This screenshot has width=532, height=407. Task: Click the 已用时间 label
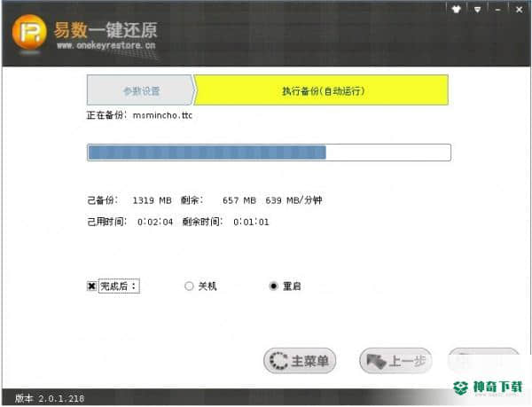point(107,222)
